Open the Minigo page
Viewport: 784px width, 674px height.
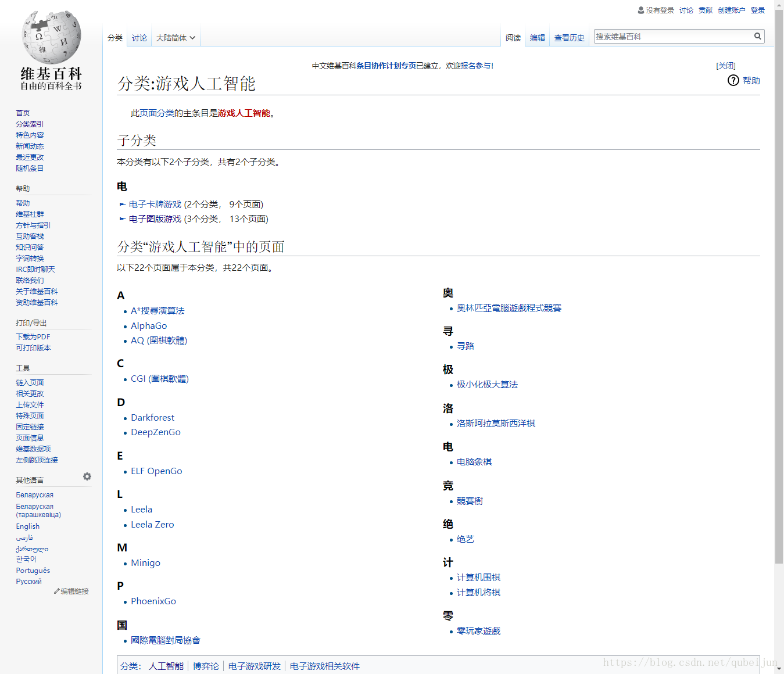145,563
